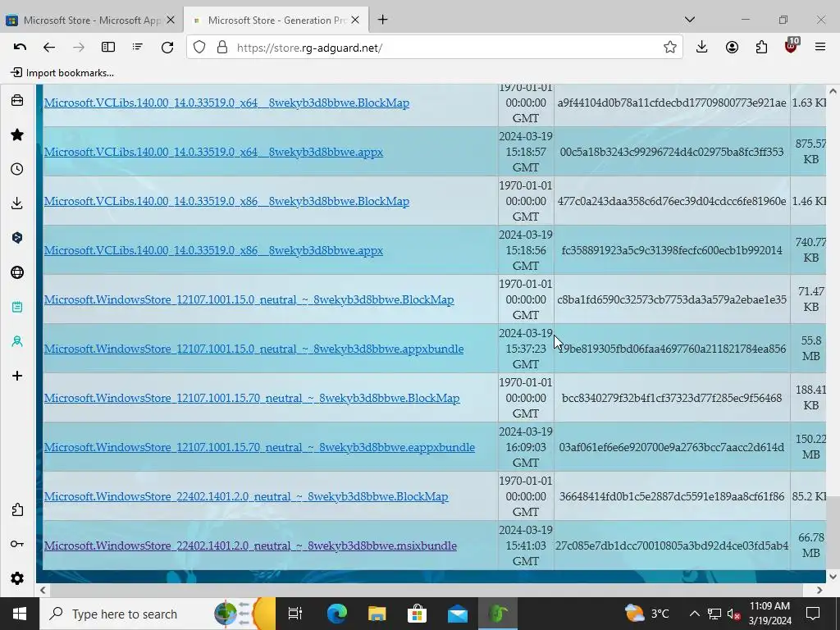840x630 pixels.
Task: Open the Windows Start menu
Action: (20, 614)
